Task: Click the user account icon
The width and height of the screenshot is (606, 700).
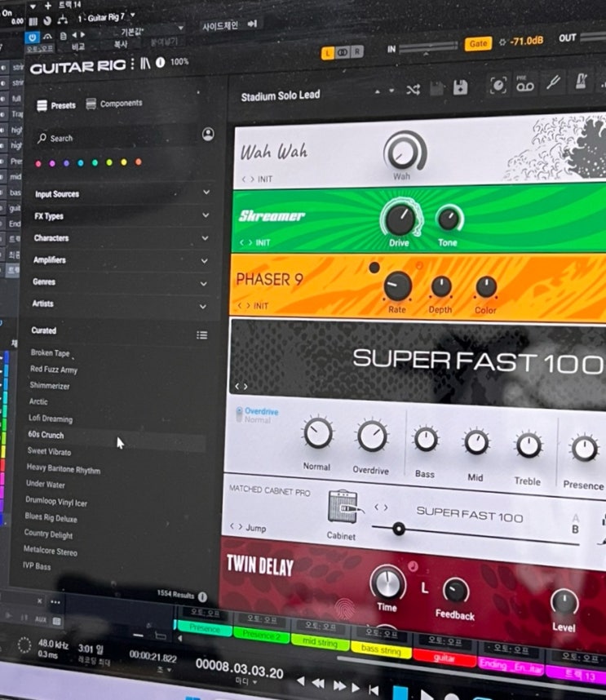Action: click(208, 134)
